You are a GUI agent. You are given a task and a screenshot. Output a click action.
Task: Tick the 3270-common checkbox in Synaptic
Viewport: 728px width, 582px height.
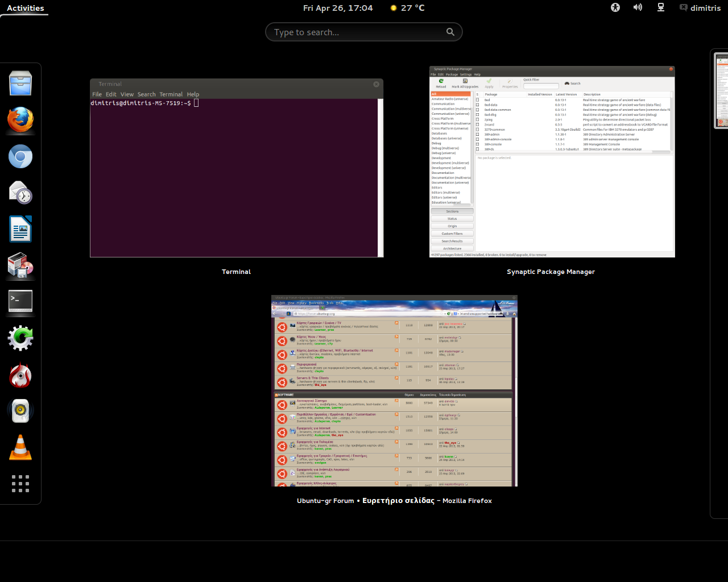[x=478, y=130]
